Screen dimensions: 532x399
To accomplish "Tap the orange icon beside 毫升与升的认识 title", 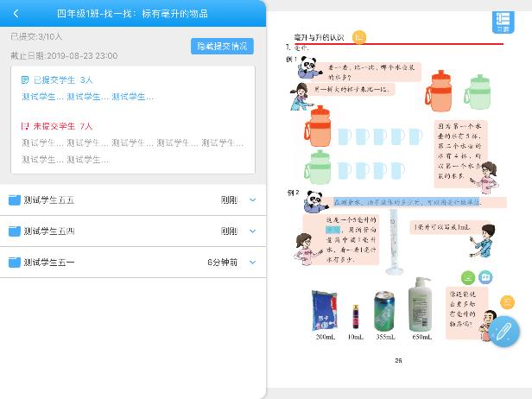I will pos(359,37).
